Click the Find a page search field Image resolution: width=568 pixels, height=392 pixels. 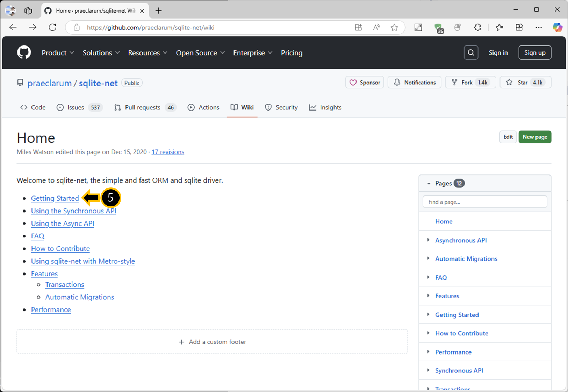point(485,202)
